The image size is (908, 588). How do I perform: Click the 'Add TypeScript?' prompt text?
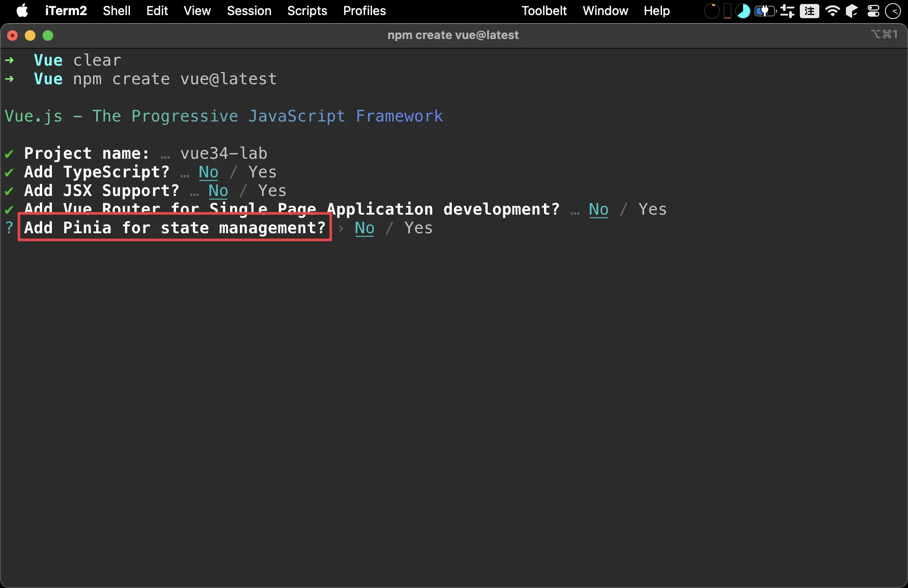coord(97,172)
